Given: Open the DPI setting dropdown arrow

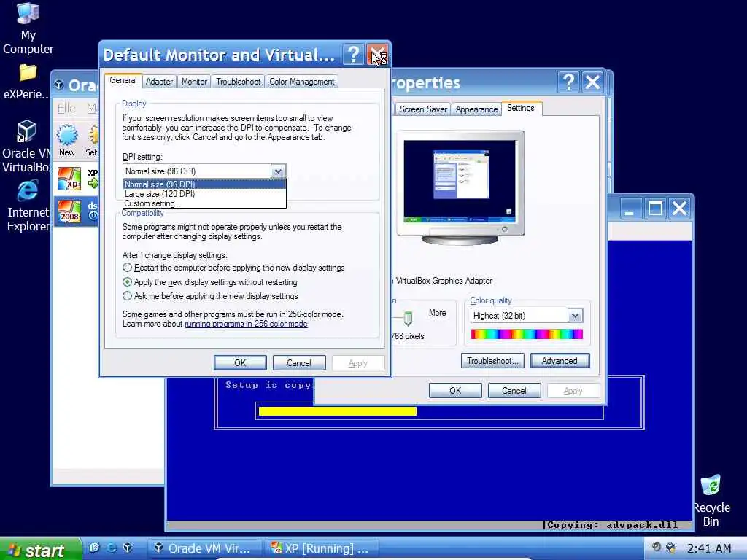Looking at the screenshot, I should pos(278,171).
